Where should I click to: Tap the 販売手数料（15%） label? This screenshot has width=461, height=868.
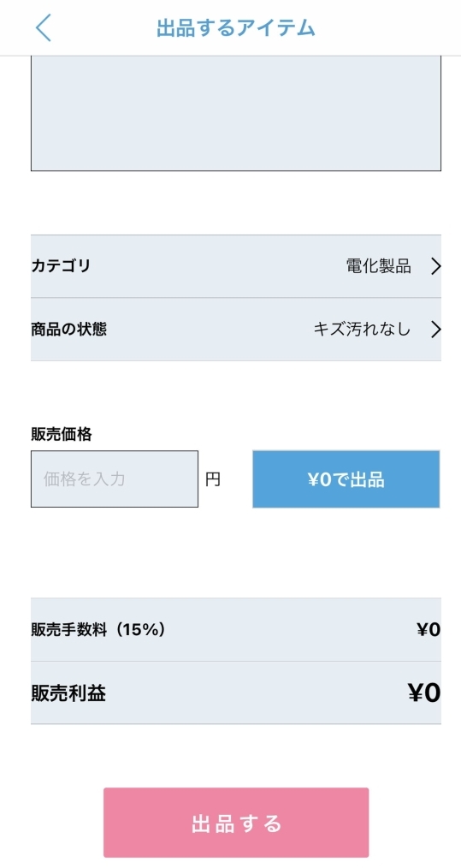point(98,629)
